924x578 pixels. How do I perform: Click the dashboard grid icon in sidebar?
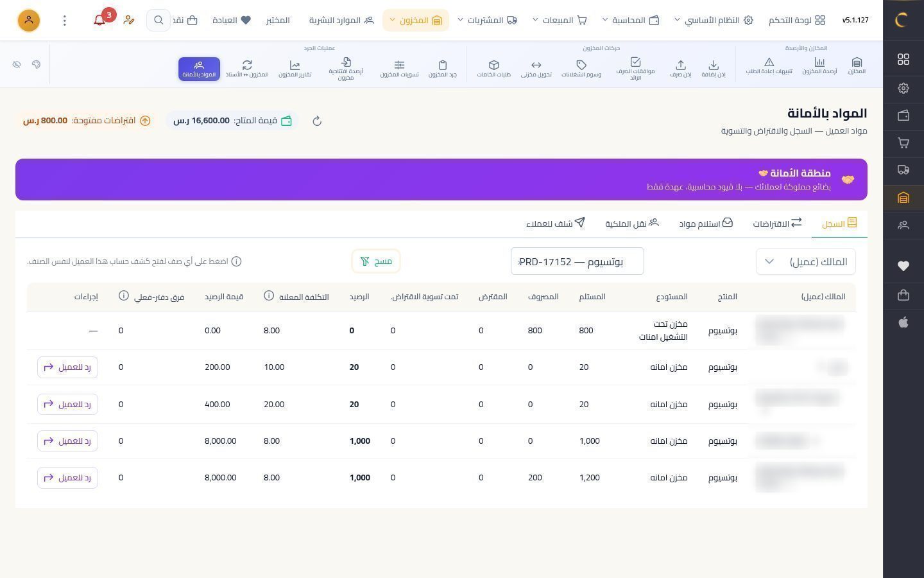(903, 59)
